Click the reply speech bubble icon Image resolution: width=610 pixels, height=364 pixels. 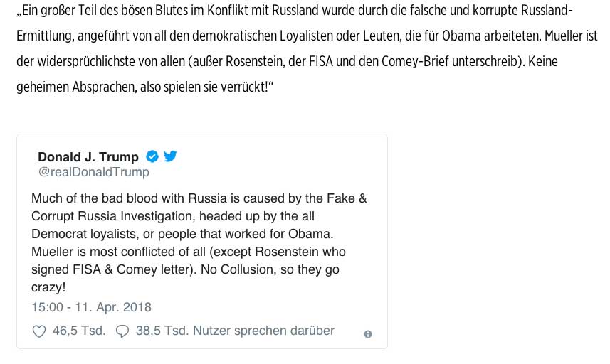click(x=122, y=331)
